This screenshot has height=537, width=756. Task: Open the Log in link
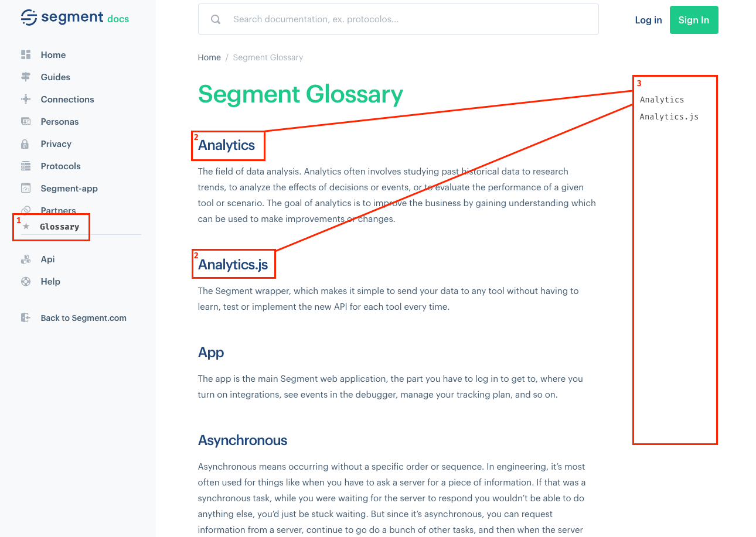(648, 19)
